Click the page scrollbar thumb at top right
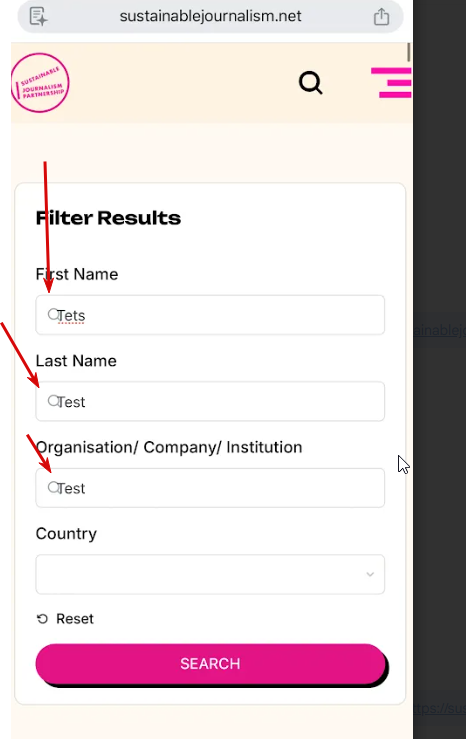This screenshot has height=739, width=466. [409, 52]
